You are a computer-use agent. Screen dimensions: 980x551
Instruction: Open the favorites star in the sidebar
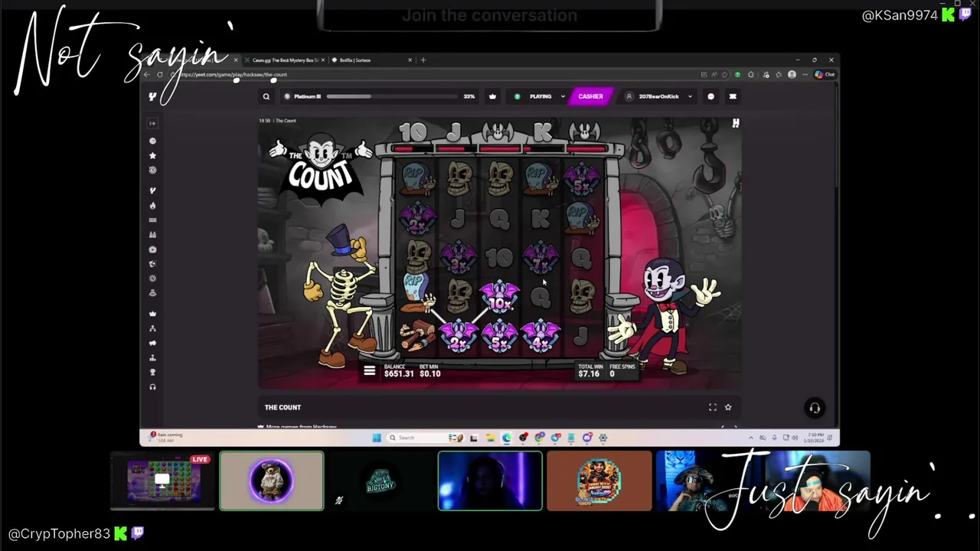pyautogui.click(x=152, y=155)
